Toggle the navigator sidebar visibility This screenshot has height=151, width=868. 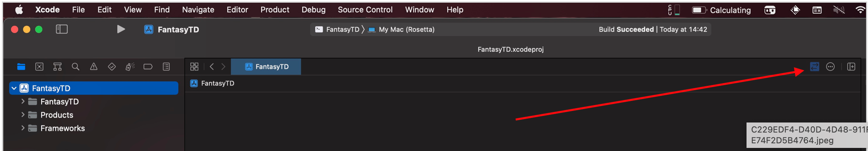tap(62, 29)
